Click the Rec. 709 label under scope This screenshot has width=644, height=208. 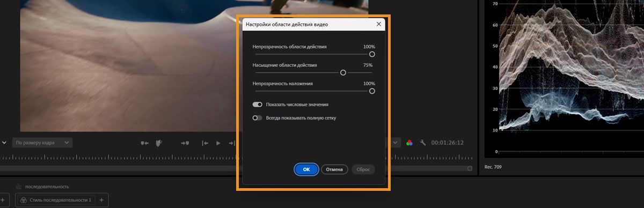[493, 167]
